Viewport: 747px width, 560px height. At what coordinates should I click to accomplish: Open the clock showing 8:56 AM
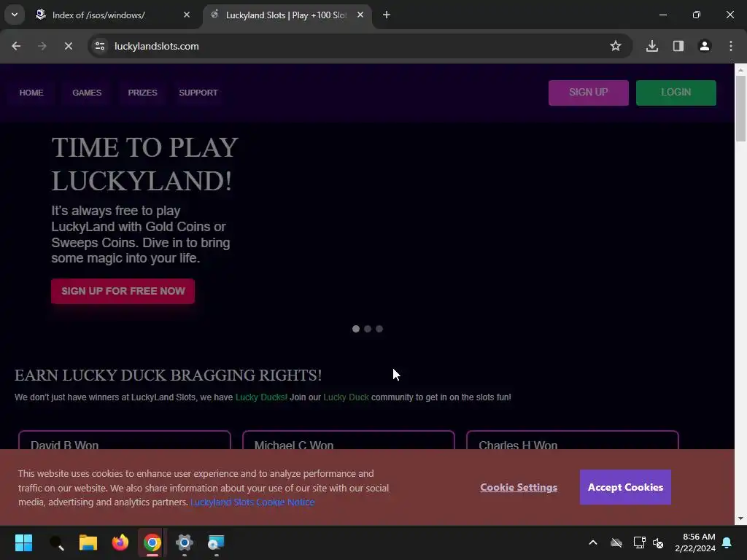point(695,542)
